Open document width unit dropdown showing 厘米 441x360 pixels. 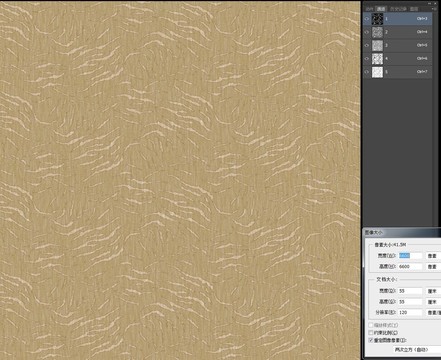click(433, 291)
